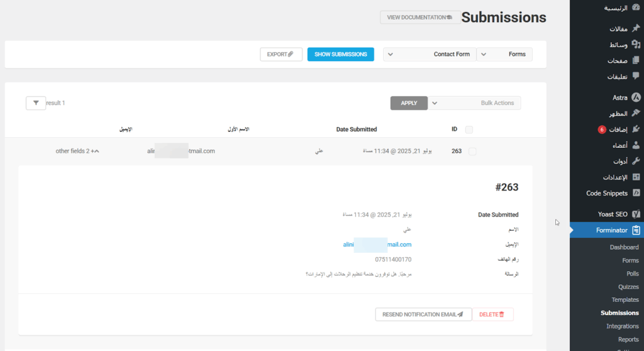Tick the select-all checkbox in table header
Screen dimensions: 644x351
click(469, 130)
